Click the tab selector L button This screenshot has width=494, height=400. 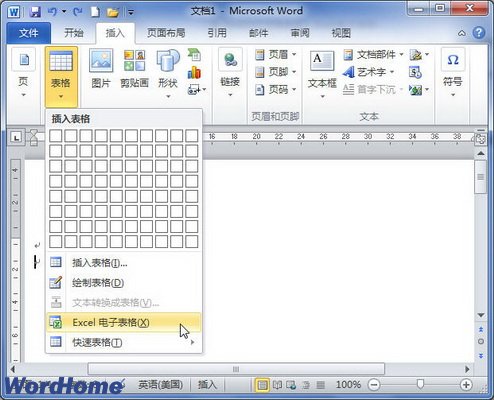pos(16,137)
